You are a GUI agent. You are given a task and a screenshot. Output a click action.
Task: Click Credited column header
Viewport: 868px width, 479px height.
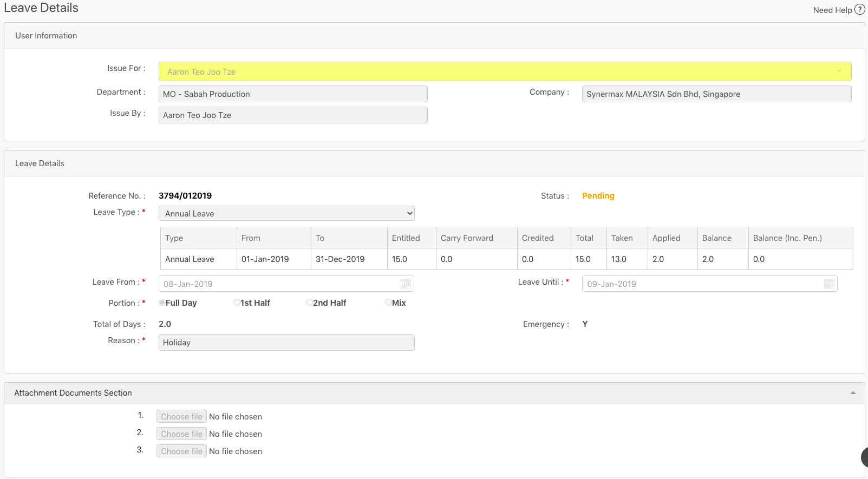point(544,238)
